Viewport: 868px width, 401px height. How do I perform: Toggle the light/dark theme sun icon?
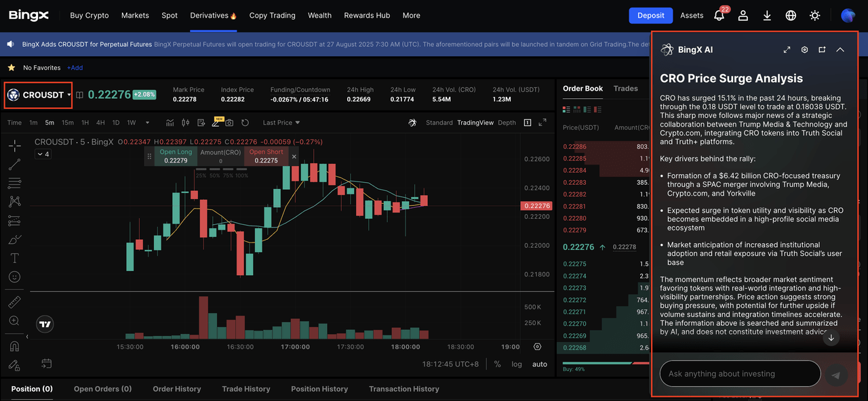(814, 16)
